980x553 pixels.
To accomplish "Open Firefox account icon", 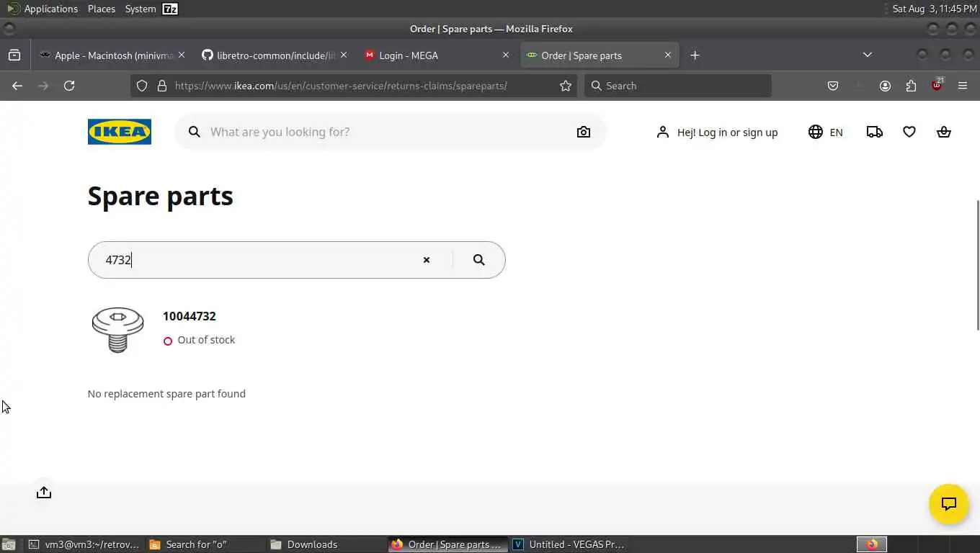I will [885, 86].
